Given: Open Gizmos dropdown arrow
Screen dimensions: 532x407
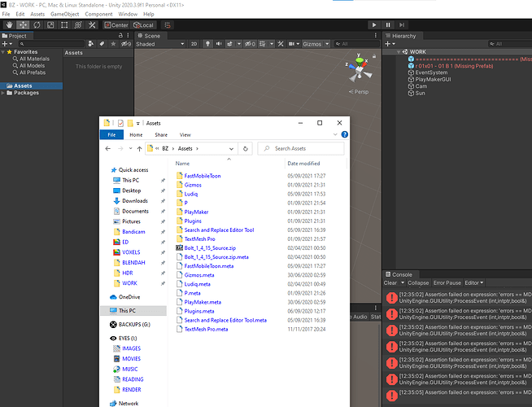Looking at the screenshot, I should [x=327, y=44].
